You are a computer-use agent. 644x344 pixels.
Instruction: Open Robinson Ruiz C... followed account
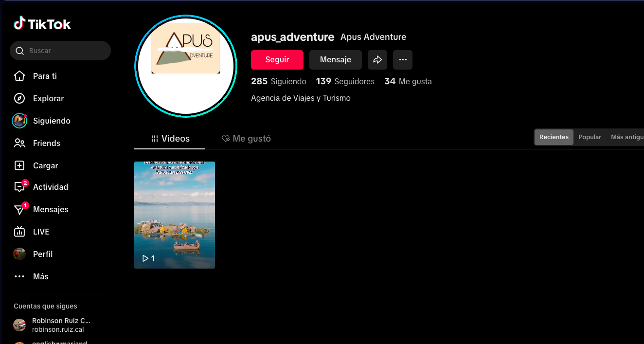(x=60, y=325)
